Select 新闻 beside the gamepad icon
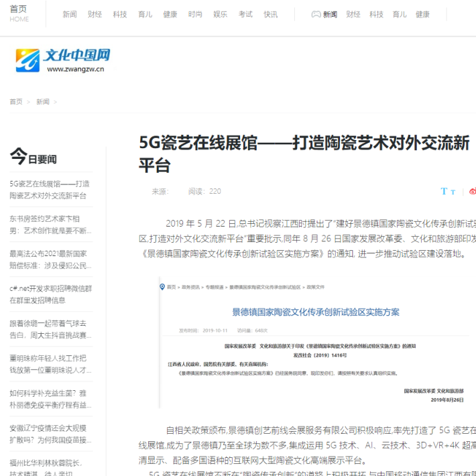The width and height of the screenshot is (476, 476). [330, 14]
